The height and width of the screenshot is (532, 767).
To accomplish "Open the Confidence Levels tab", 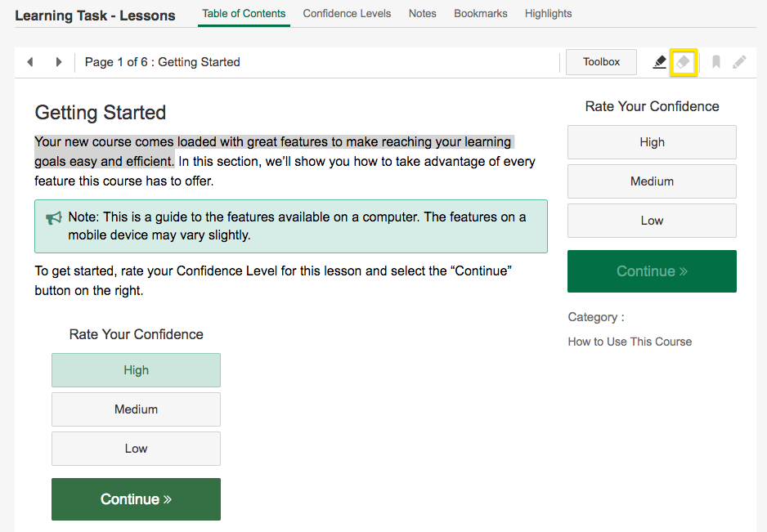I will coord(347,13).
